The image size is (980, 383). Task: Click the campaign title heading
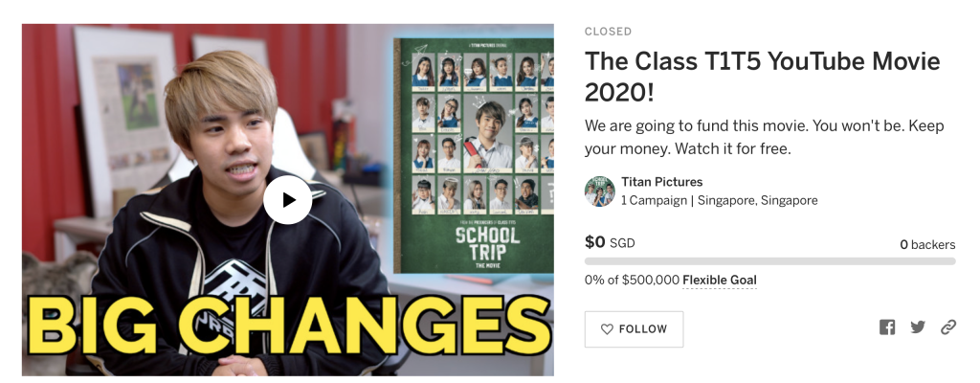point(762,77)
